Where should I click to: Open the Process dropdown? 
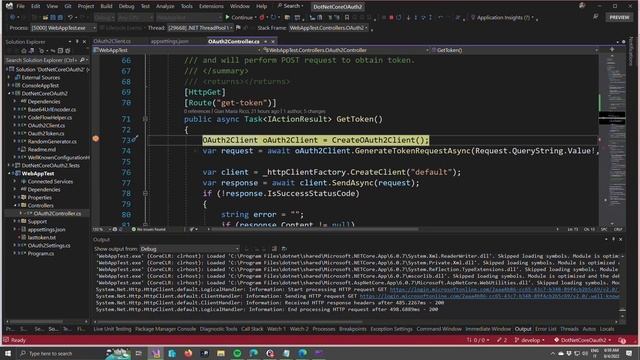64,28
